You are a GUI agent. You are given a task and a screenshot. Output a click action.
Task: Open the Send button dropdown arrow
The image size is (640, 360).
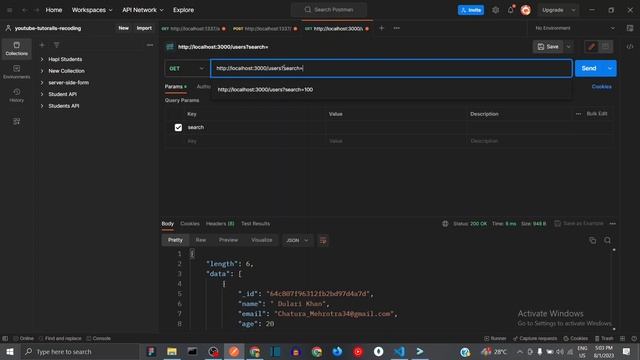click(x=610, y=69)
